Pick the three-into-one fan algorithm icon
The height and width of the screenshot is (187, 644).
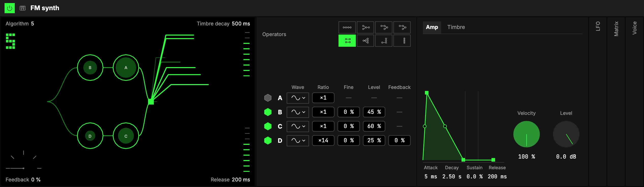point(365,41)
